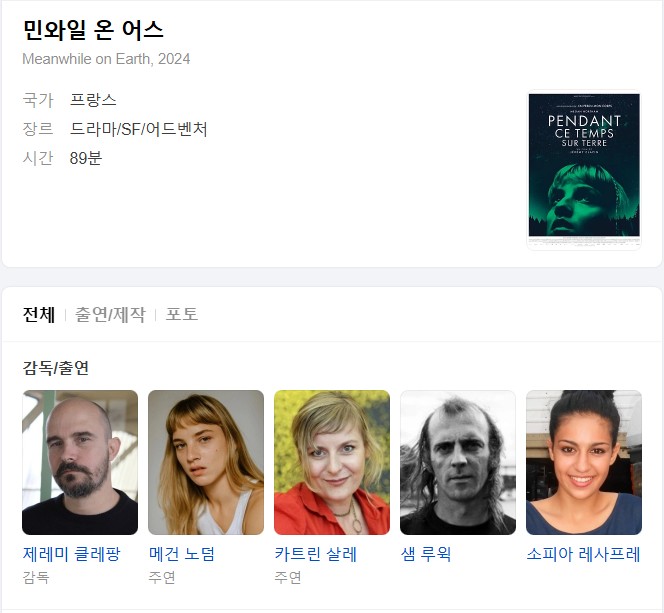The height and width of the screenshot is (613, 664).
Task: Open the 카트린 살레 name link
Action: (x=316, y=554)
